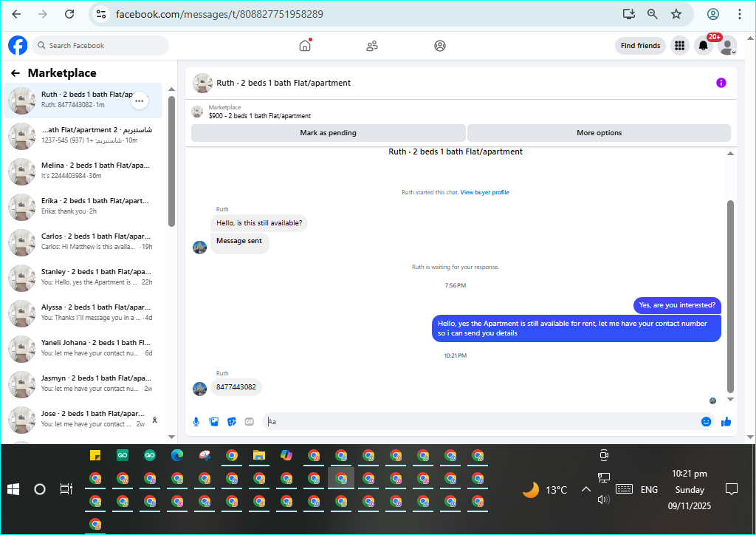Open the Windows Start menu
Viewport: 756px width, 535px height.
(13, 490)
